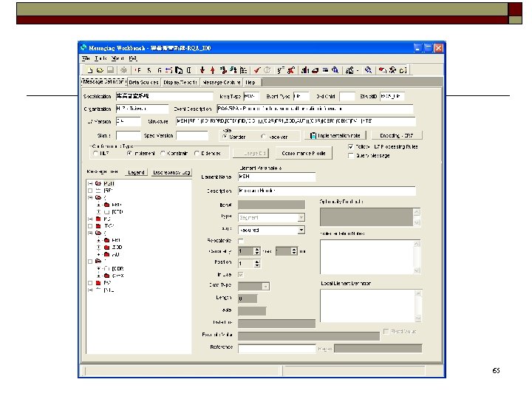Image resolution: width=532 pixels, height=399 pixels.
Task: Click the new document toolbar icon
Action: (90, 70)
